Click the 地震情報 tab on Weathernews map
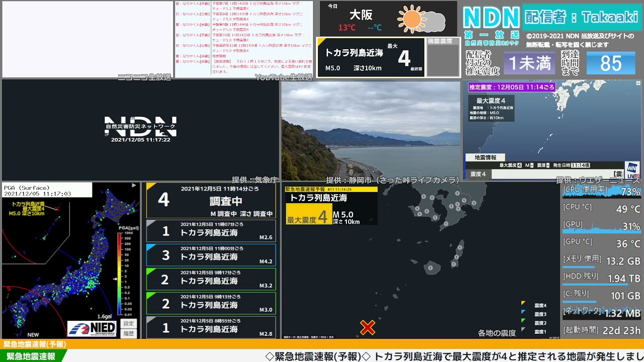644x362 pixels. [x=485, y=157]
